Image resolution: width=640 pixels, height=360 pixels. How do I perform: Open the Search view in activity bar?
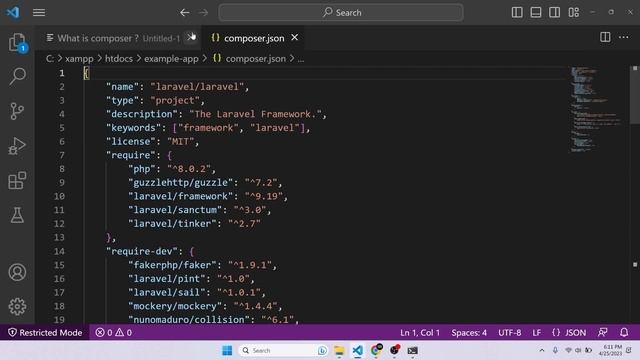click(x=17, y=76)
